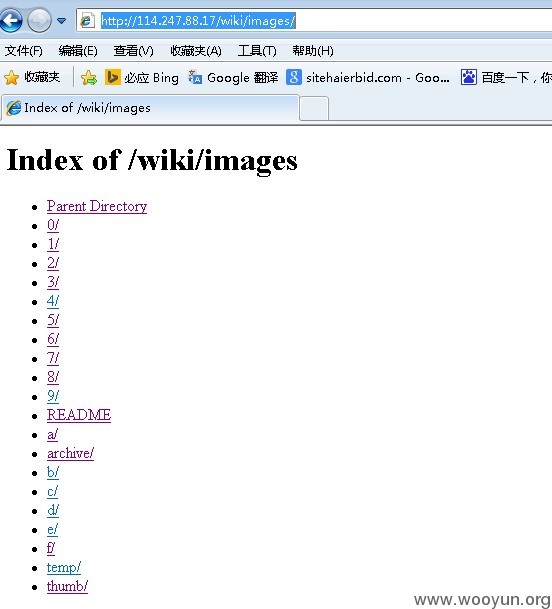Open the sitehaierbid.com Google bookmark

tap(368, 77)
